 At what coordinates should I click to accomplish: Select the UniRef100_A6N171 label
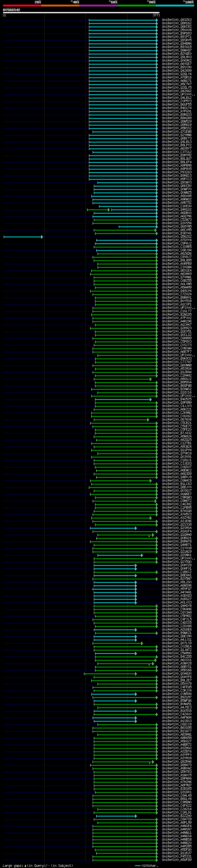pos(177,81)
